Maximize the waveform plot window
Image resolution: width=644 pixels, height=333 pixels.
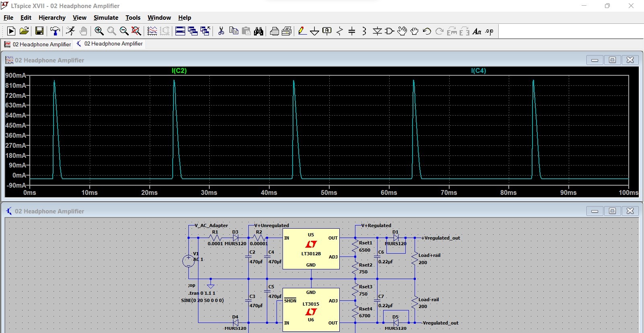[x=612, y=60]
